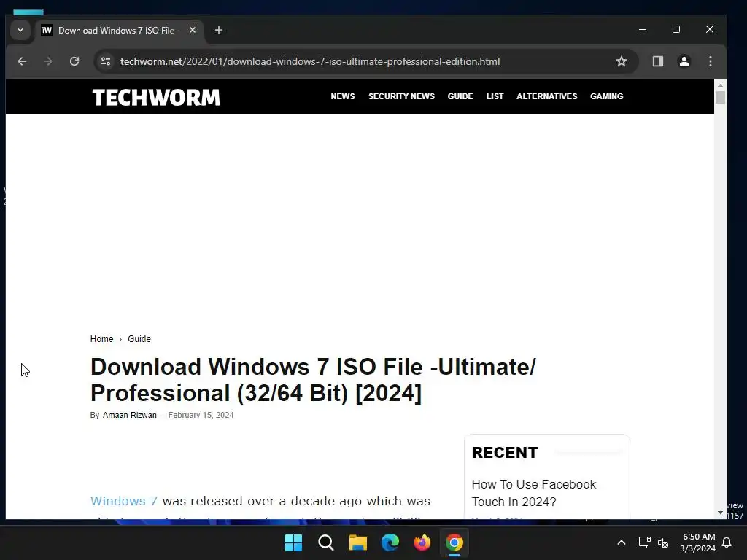This screenshot has height=560, width=747.
Task: Click the forward navigation arrow
Action: (47, 61)
